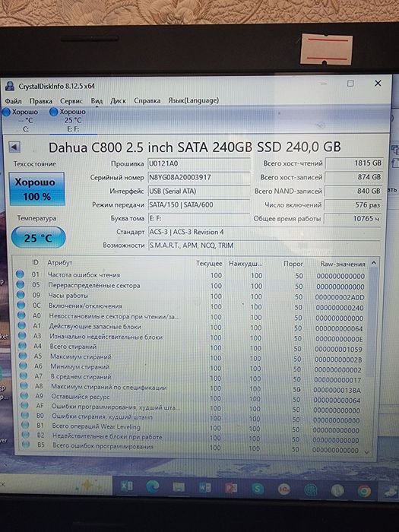The height and width of the screenshot is (532, 399).
Task: Click the Прошивка field U0121A0
Action: pos(199,163)
